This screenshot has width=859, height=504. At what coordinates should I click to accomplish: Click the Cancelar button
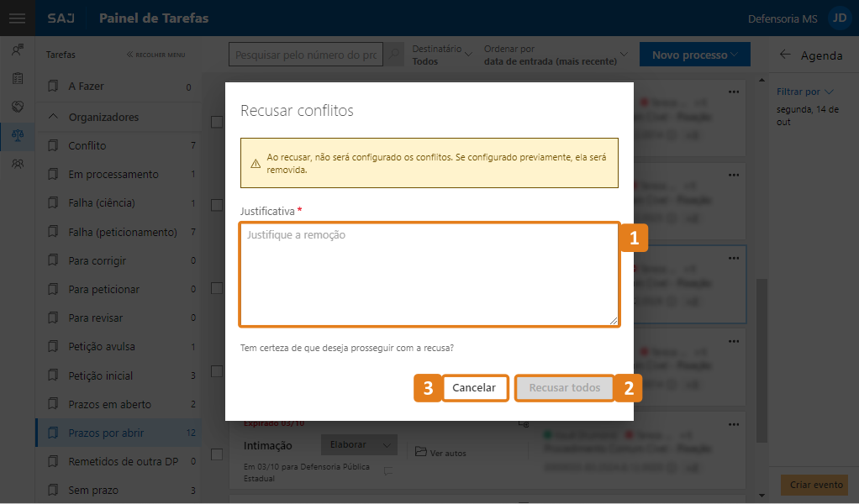(474, 387)
